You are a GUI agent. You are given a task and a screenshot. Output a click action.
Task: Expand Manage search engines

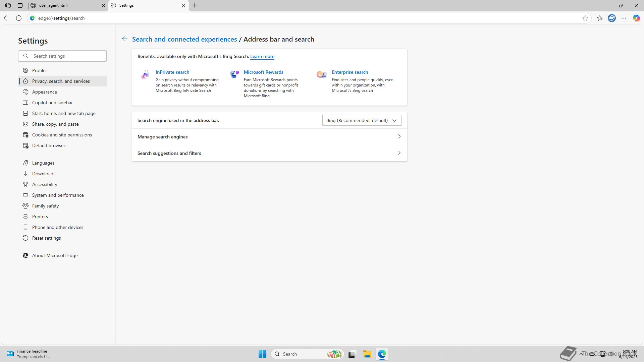tap(269, 137)
